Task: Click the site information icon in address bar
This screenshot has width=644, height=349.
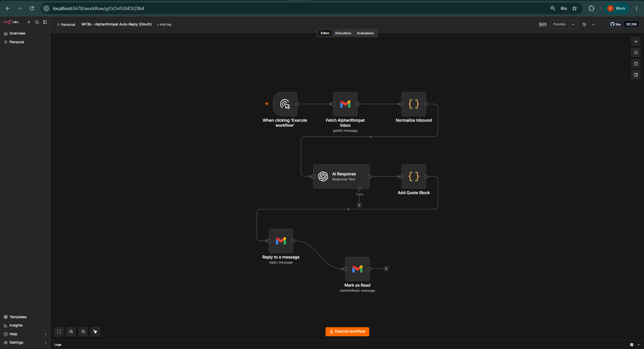Action: point(46,8)
